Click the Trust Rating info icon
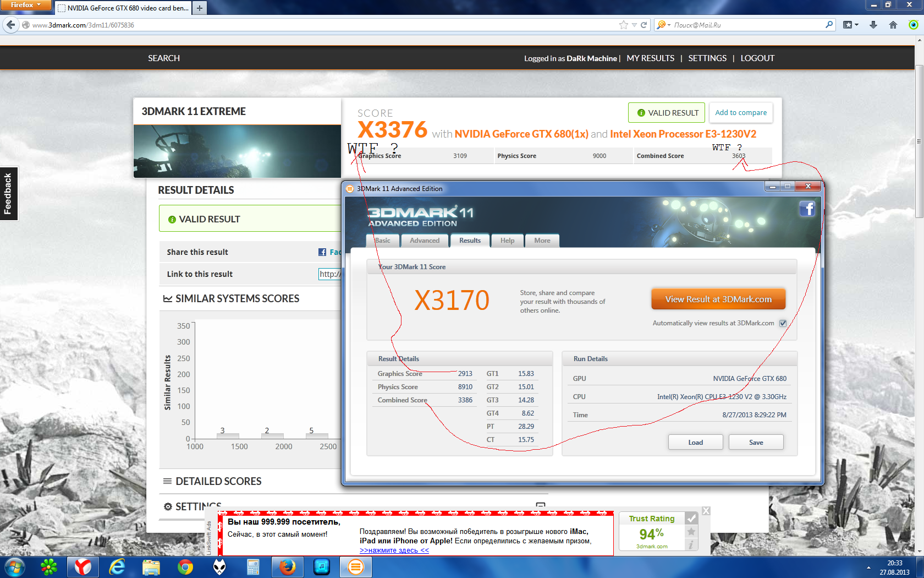 pos(691,544)
